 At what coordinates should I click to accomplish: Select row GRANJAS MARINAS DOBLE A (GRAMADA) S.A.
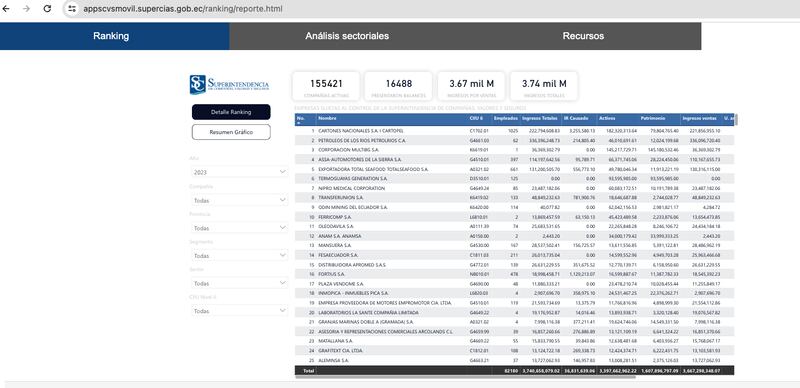click(x=514, y=322)
